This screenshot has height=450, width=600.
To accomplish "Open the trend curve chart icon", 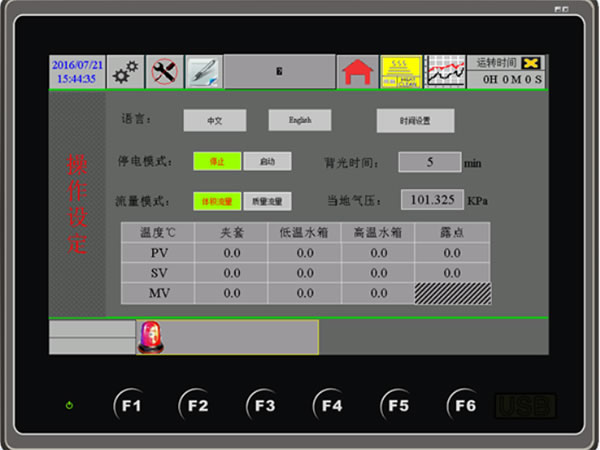I will coord(444,72).
